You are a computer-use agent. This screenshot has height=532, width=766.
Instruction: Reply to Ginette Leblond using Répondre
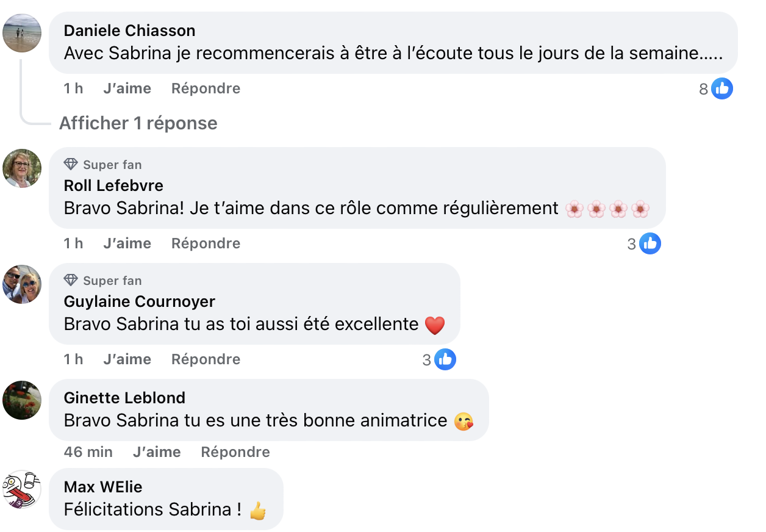(x=235, y=451)
